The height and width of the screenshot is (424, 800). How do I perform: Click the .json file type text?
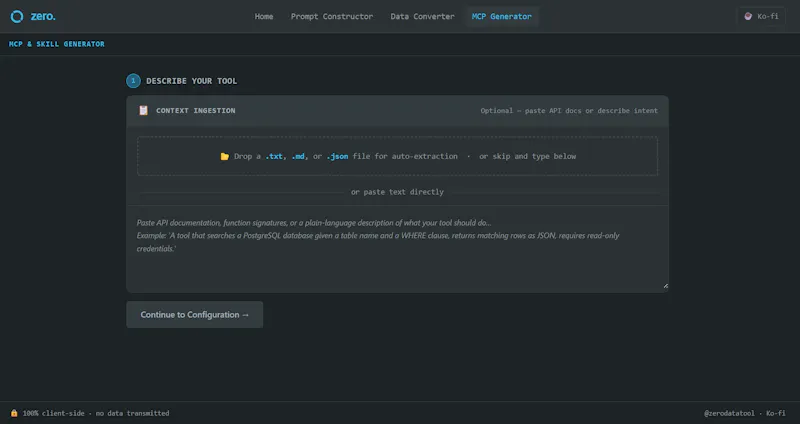(x=337, y=156)
